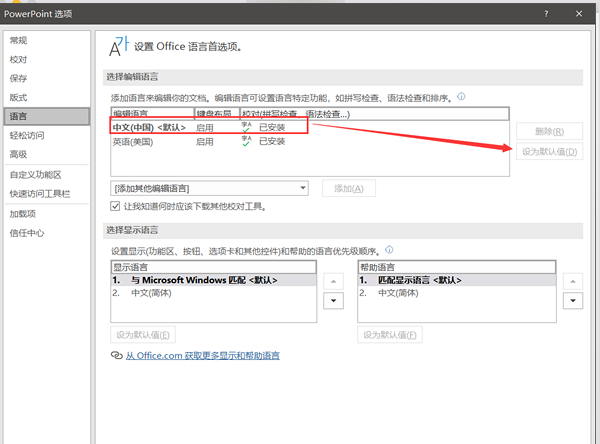Move help language up with arrow

(x=573, y=281)
